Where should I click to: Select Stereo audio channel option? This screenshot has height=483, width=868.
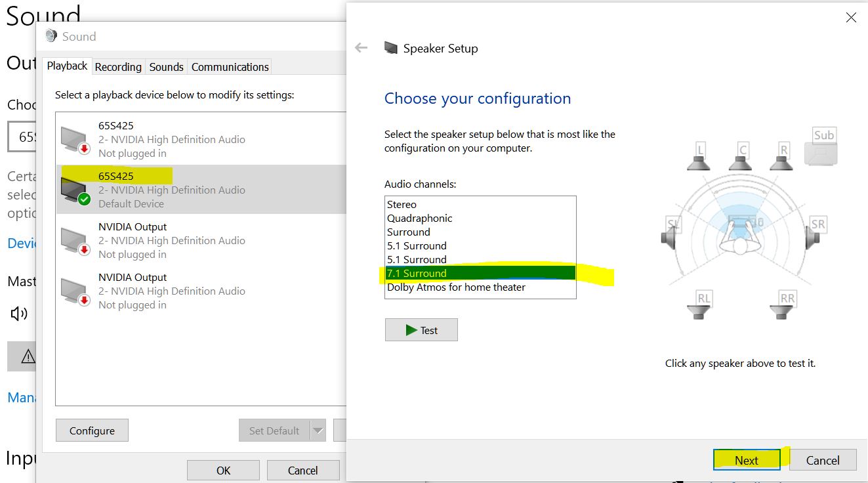[x=480, y=205]
